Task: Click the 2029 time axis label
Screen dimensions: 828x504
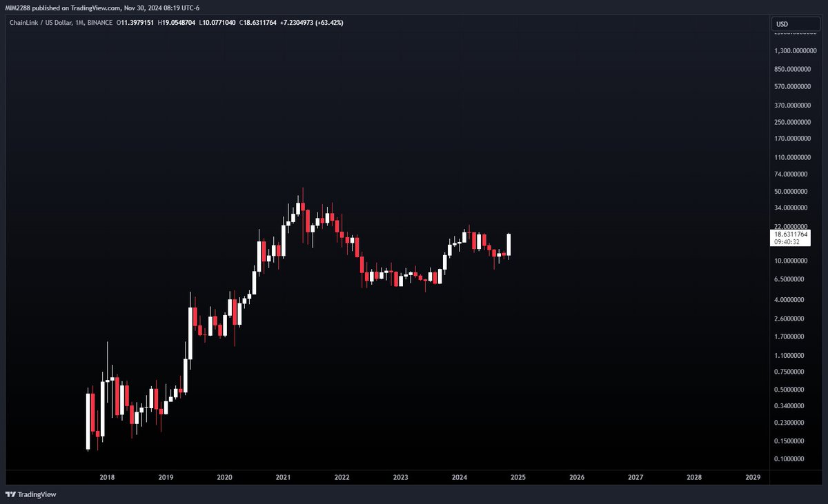Action: point(753,477)
